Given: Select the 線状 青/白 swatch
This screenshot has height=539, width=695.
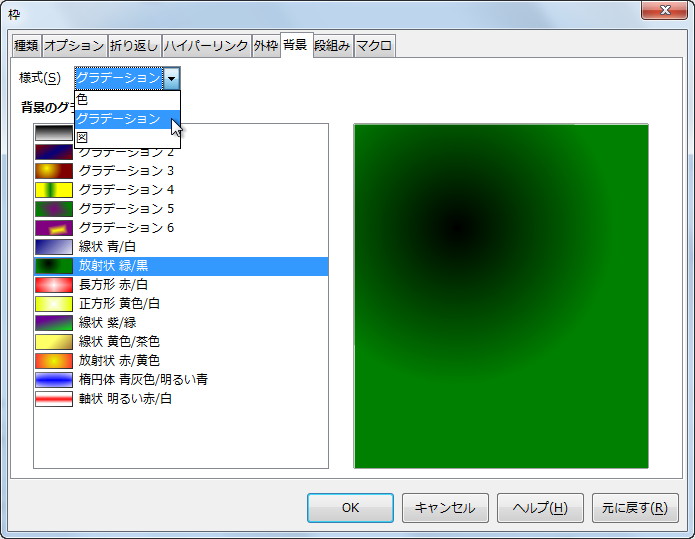Looking at the screenshot, I should 54,247.
